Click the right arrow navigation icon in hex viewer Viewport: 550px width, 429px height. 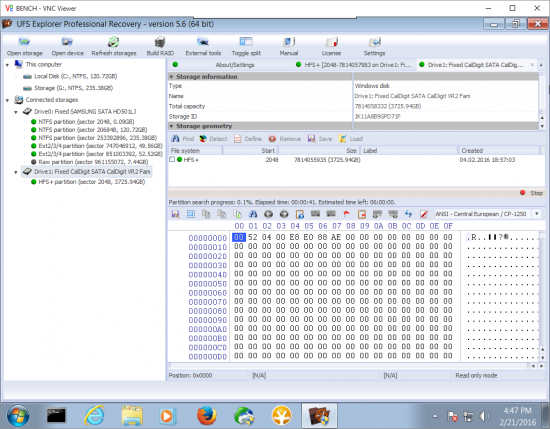pyautogui.click(x=284, y=214)
